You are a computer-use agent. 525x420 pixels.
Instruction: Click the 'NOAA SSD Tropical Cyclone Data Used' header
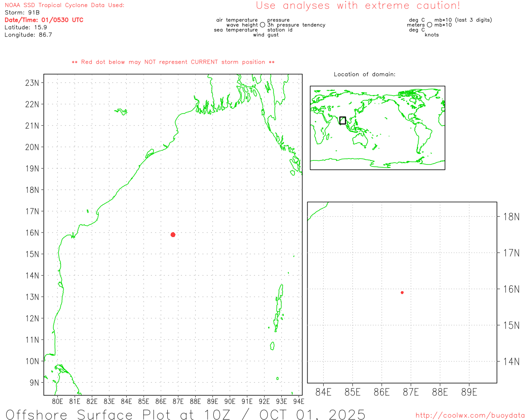point(64,5)
